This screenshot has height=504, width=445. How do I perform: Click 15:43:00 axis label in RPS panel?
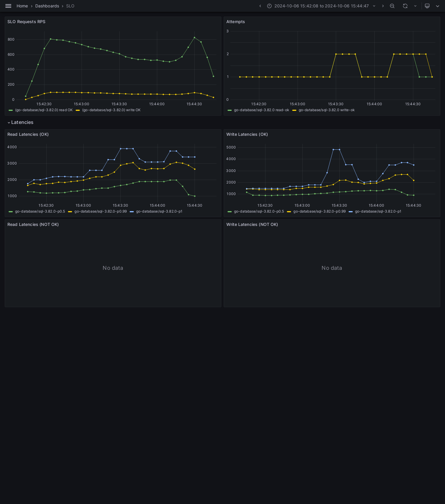[82, 104]
